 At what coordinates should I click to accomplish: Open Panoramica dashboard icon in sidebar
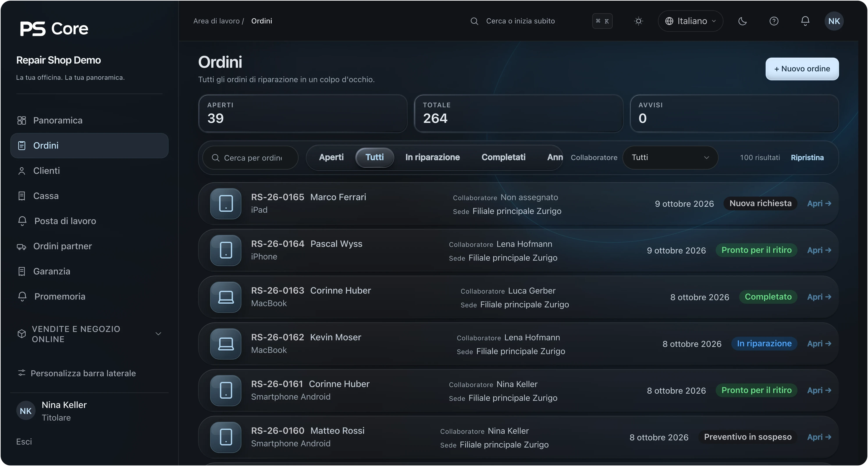point(21,120)
